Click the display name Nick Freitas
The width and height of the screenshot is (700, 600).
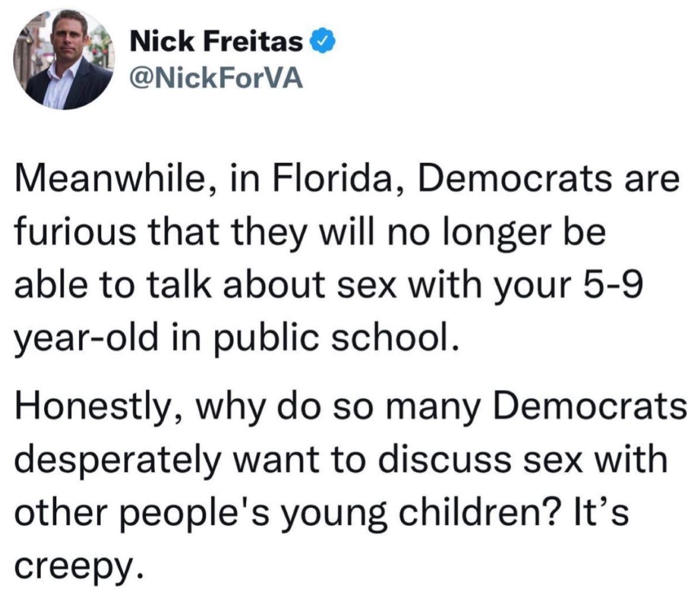coord(217,43)
